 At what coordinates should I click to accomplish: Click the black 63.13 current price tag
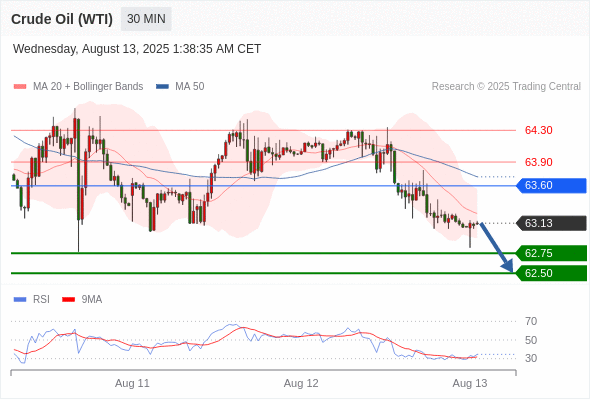551,223
